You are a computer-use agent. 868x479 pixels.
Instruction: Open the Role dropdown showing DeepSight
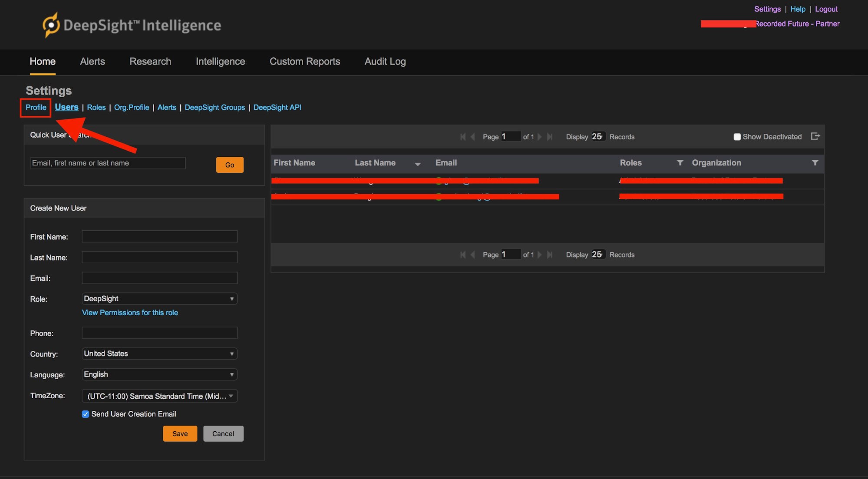tap(159, 299)
